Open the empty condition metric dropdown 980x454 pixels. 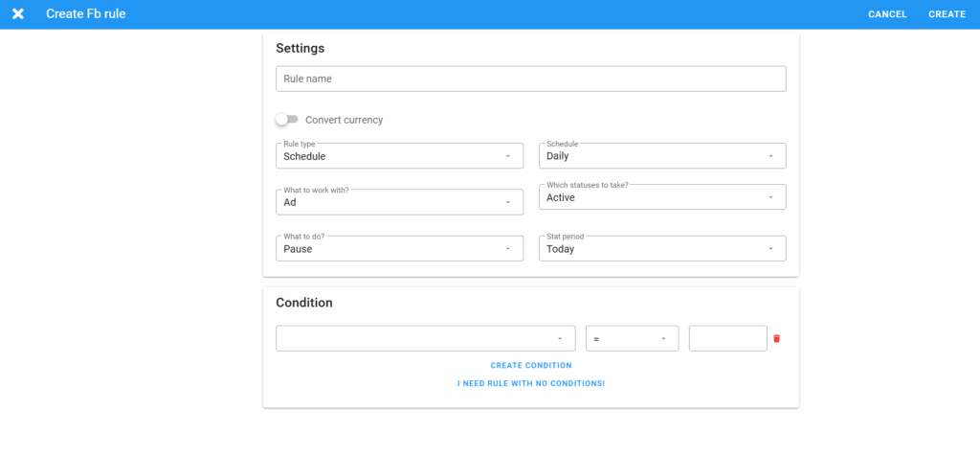click(426, 338)
